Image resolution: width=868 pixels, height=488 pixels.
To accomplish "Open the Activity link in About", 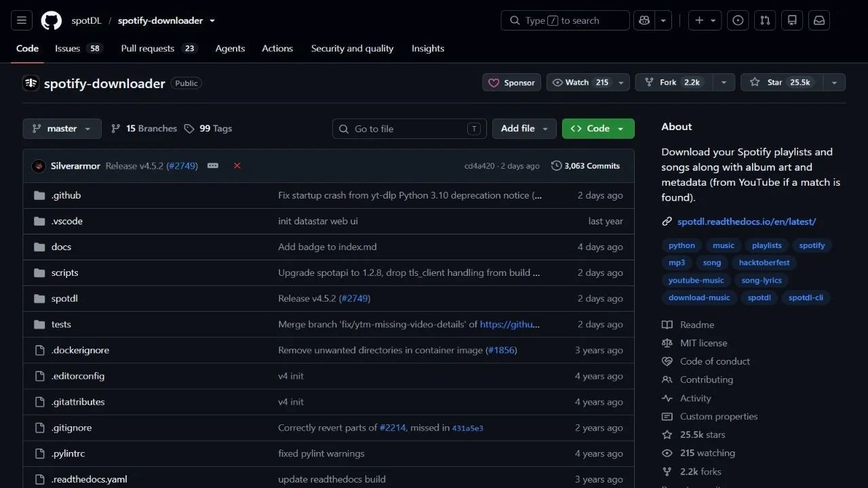I will coord(696,399).
